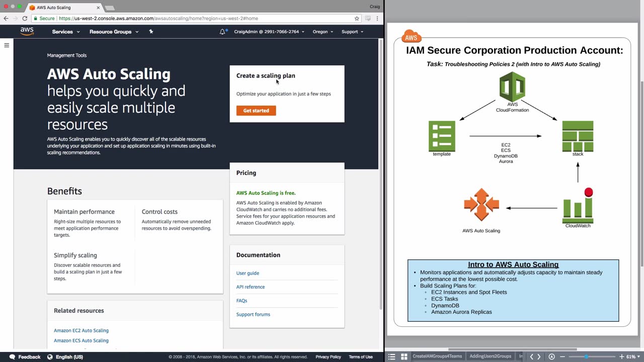Screen dimensions: 644x362
Task: Click the red alarm dot above CloudWatch
Action: pyautogui.click(x=589, y=193)
